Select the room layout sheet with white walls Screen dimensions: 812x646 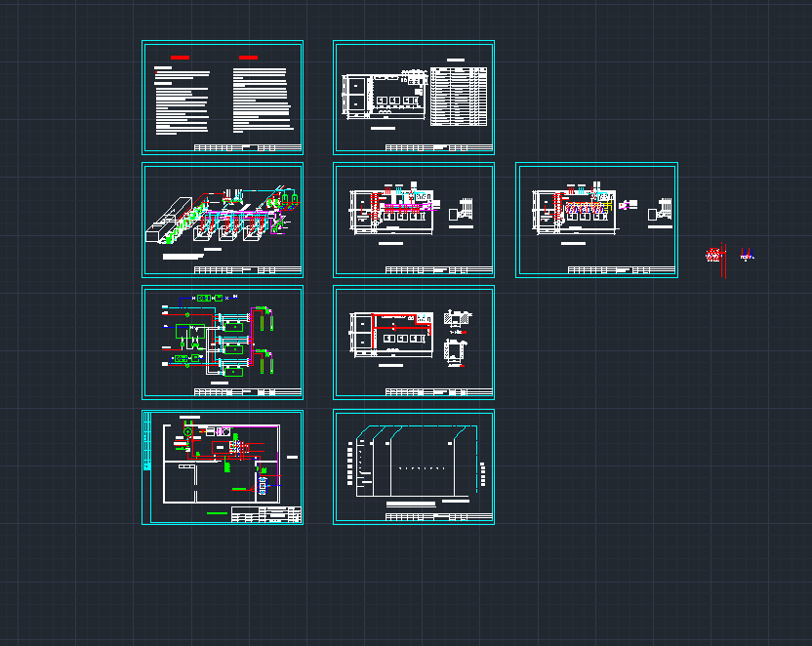pyautogui.click(x=223, y=466)
